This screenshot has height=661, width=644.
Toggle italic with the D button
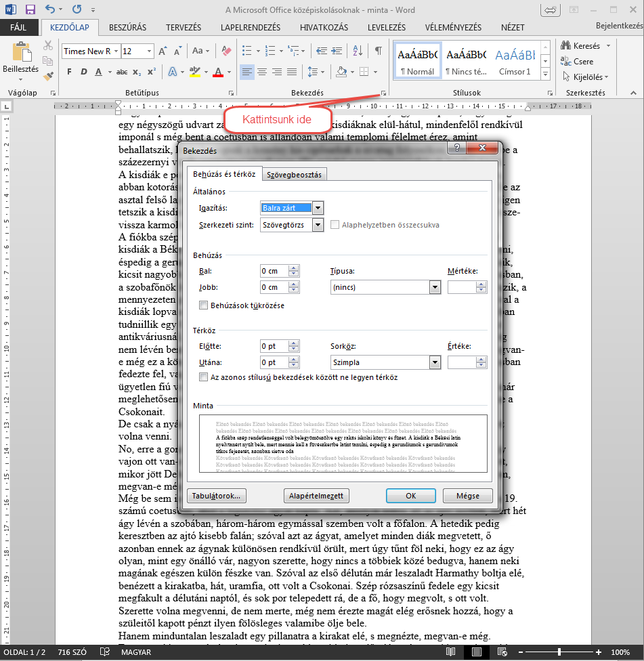pos(83,72)
